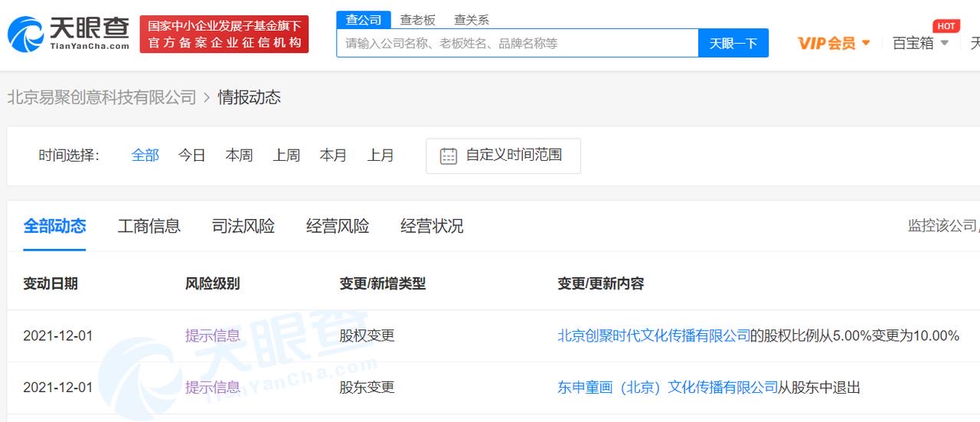Open 东申童画（北京）文化传播有限公司 link
980x422 pixels.
point(668,388)
